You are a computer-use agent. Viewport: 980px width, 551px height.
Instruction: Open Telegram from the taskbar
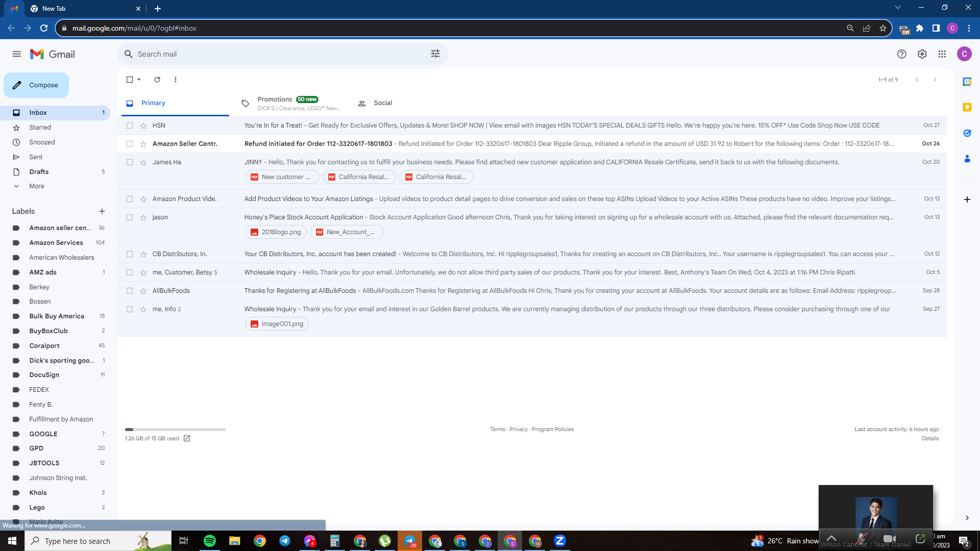pos(285,541)
